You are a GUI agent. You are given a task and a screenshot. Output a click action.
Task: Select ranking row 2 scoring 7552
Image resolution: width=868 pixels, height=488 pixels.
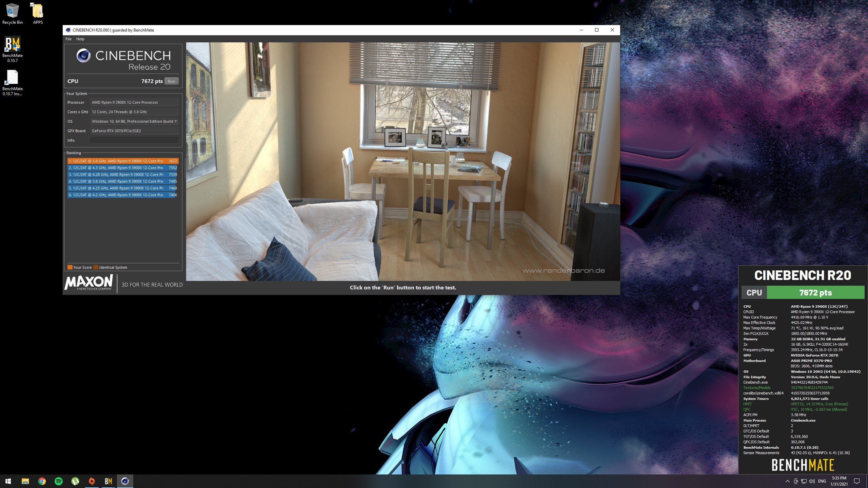point(123,168)
